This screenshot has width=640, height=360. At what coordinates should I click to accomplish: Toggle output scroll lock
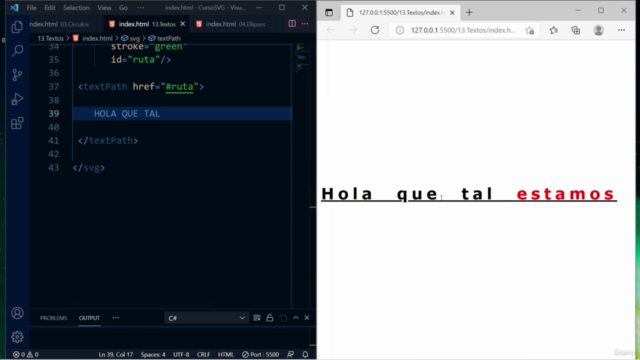coord(270,318)
